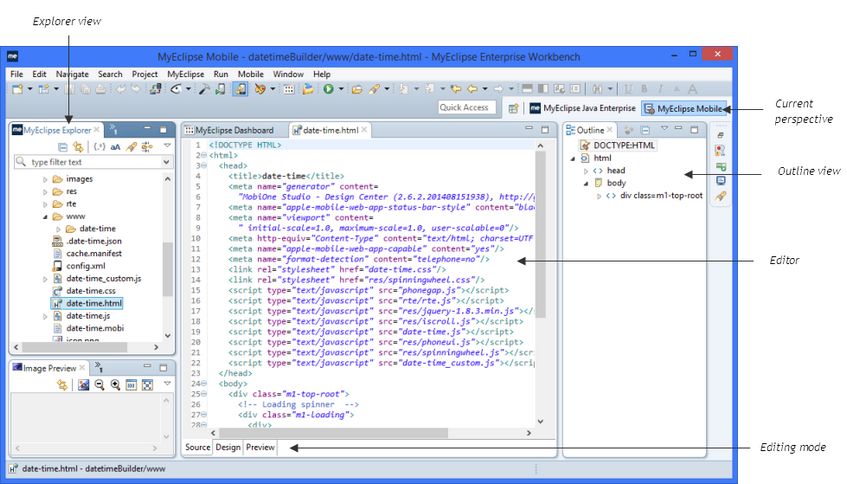
Task: Expand the images folder
Action: (x=45, y=179)
